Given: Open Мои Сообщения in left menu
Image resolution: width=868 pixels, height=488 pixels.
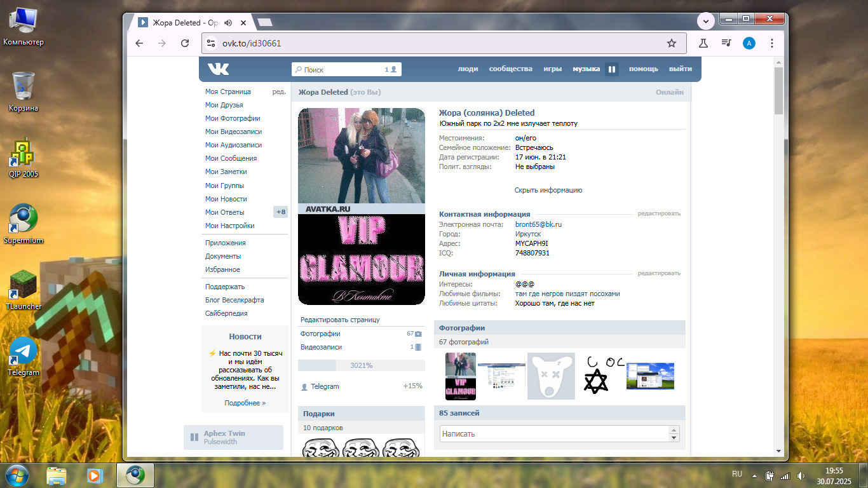Looking at the screenshot, I should 231,158.
